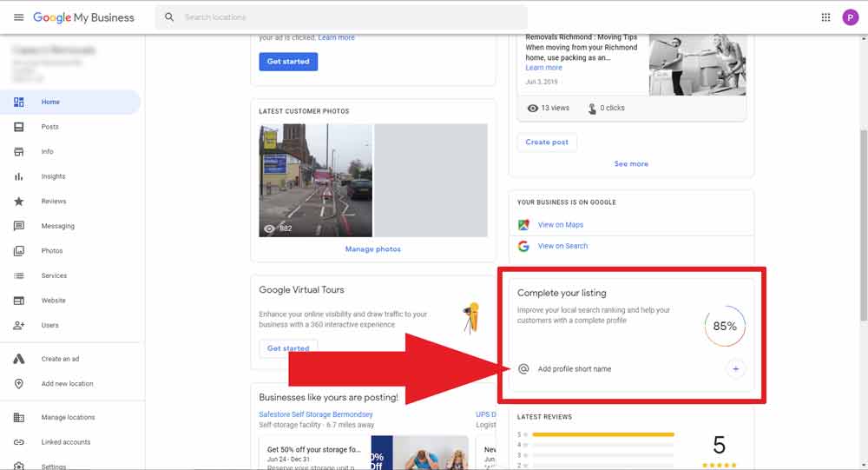Click the Home dashboard icon
The image size is (868, 470).
point(19,102)
